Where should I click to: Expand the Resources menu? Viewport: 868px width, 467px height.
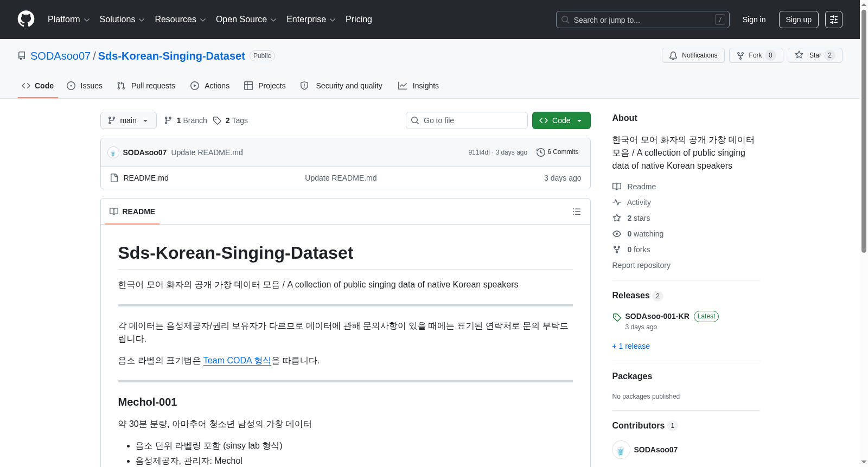tap(180, 20)
